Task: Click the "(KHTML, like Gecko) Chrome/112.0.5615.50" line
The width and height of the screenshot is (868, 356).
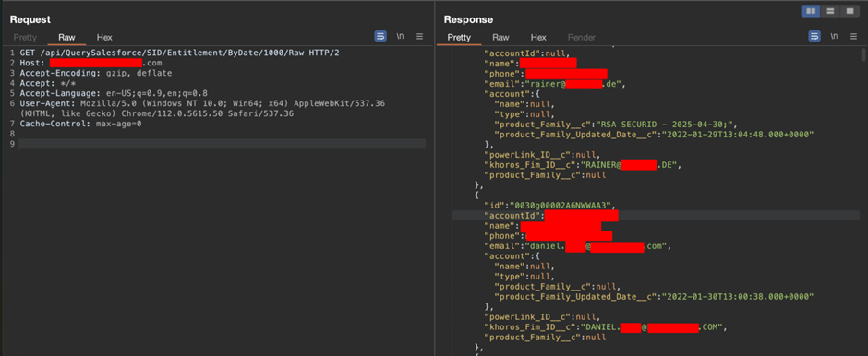Action: click(x=156, y=113)
